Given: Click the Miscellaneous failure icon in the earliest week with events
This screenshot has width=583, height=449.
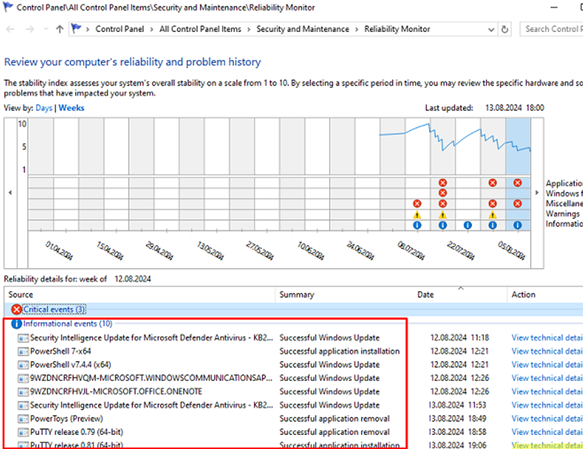Looking at the screenshot, I should pos(417,203).
